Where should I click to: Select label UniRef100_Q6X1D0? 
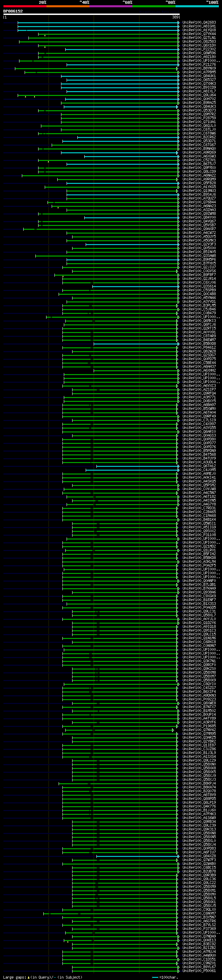(199, 45)
